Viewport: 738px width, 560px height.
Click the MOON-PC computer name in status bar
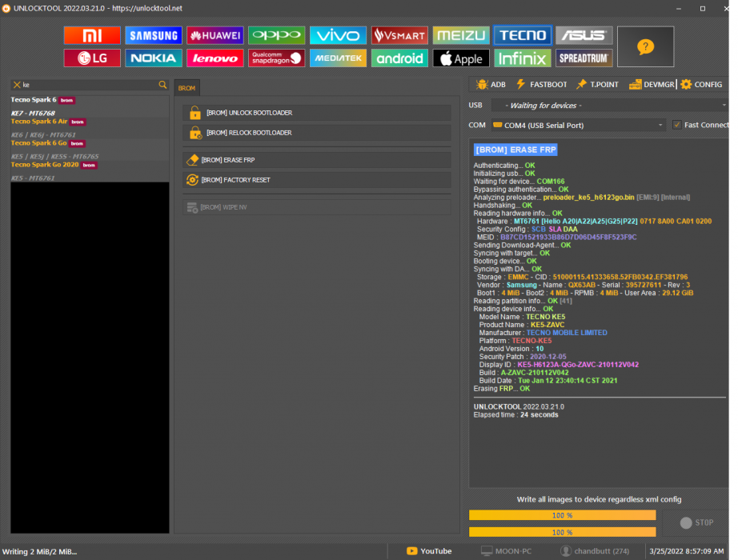click(x=506, y=551)
